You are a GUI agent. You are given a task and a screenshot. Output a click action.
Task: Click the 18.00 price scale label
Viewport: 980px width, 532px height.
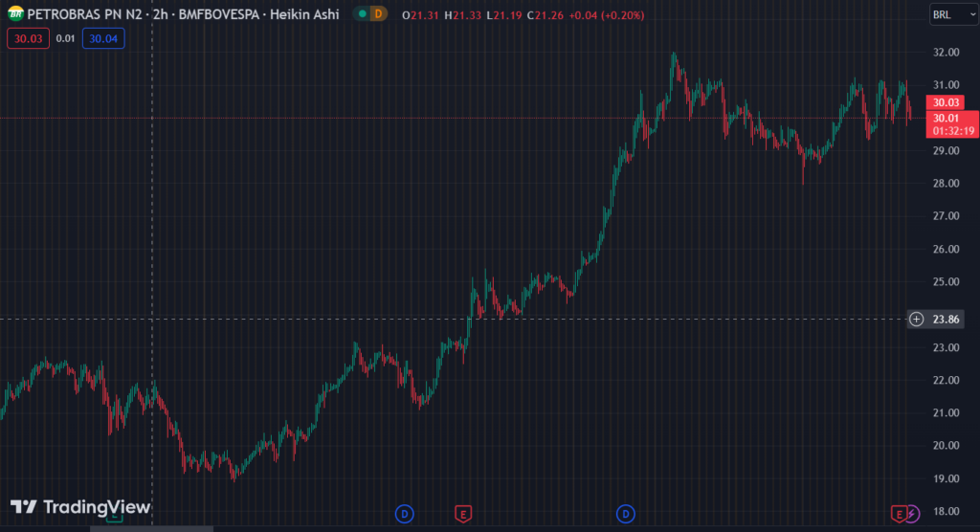pos(946,511)
